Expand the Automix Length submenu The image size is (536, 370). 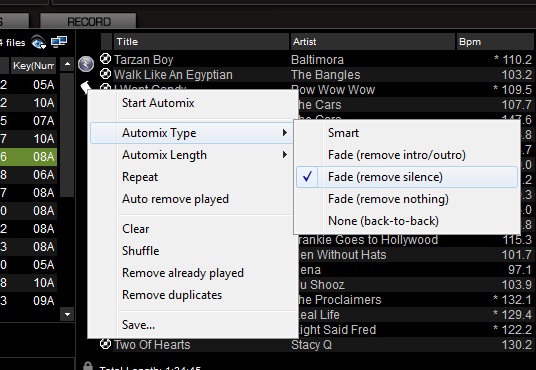tap(191, 155)
